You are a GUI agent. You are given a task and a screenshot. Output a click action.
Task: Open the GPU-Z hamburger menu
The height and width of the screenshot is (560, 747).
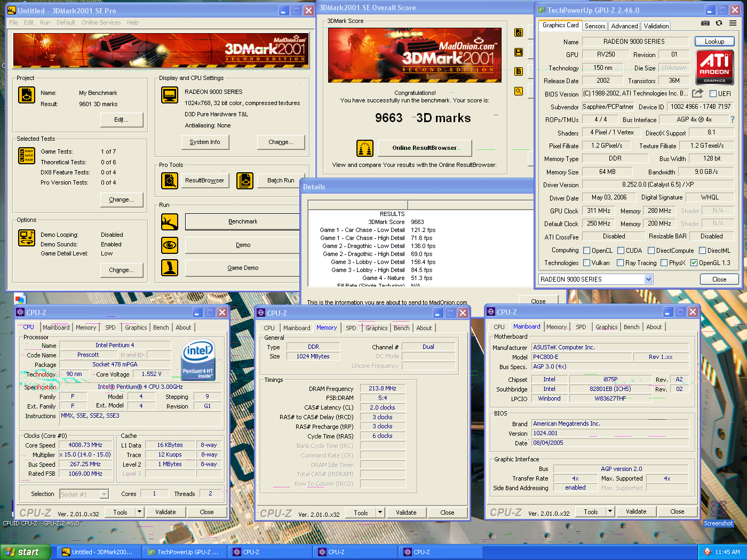[x=733, y=23]
